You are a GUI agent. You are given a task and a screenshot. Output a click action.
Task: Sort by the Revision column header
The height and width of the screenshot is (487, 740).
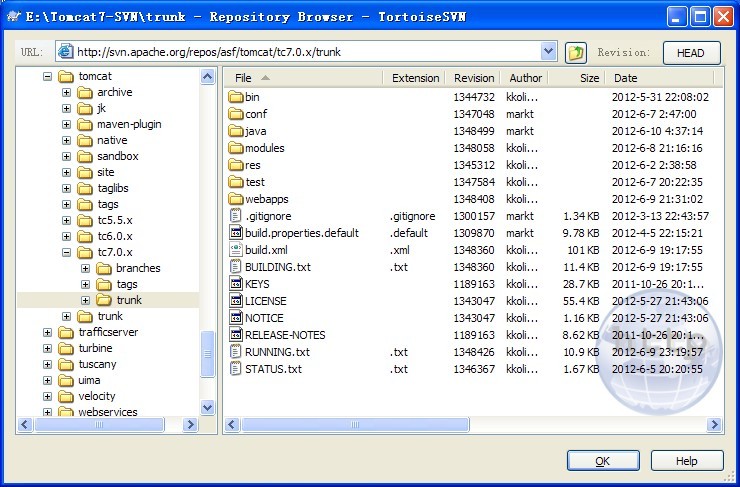[473, 78]
